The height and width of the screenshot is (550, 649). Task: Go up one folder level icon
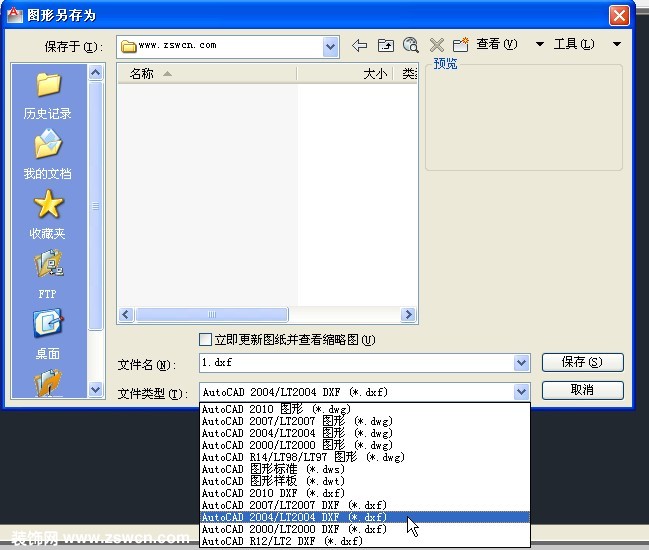coord(385,45)
